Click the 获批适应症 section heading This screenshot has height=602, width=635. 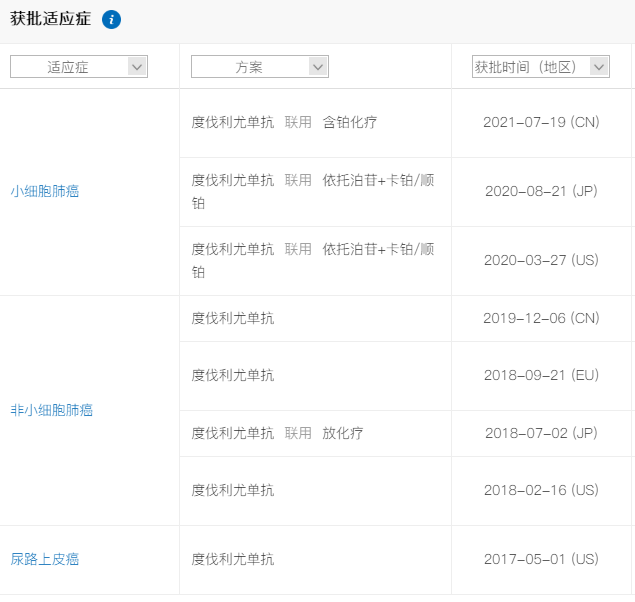point(50,19)
